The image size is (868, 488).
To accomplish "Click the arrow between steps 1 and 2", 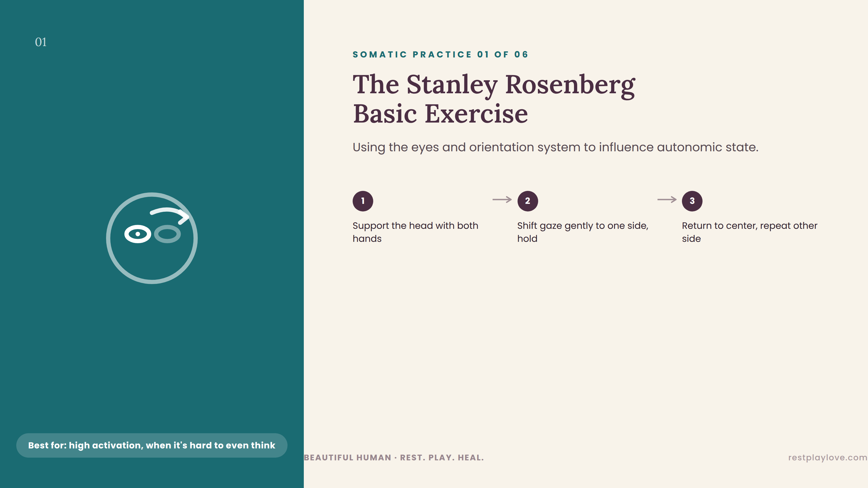I will coord(502,200).
